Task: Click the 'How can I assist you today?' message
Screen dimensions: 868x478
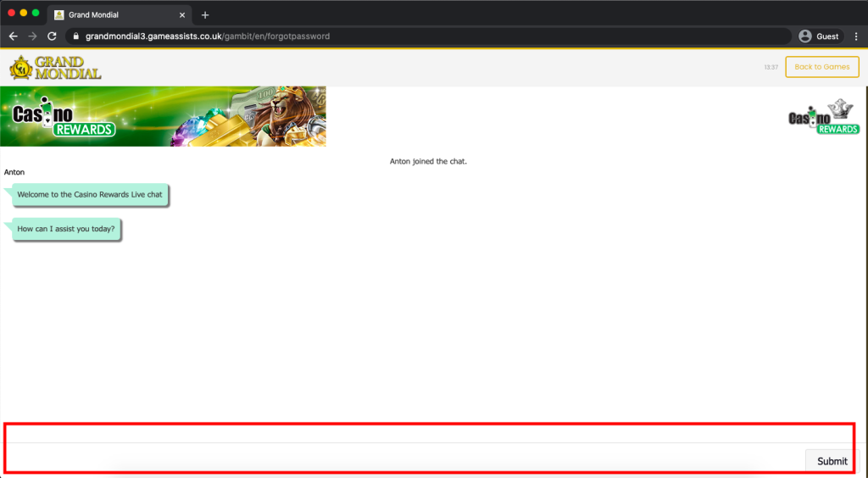Action: coord(66,229)
